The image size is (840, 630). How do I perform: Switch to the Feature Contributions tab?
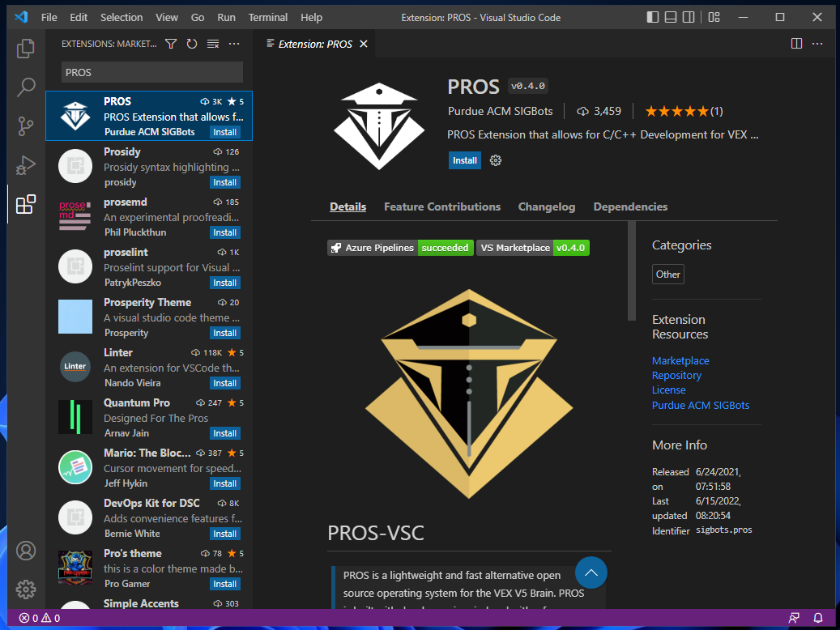(x=442, y=206)
